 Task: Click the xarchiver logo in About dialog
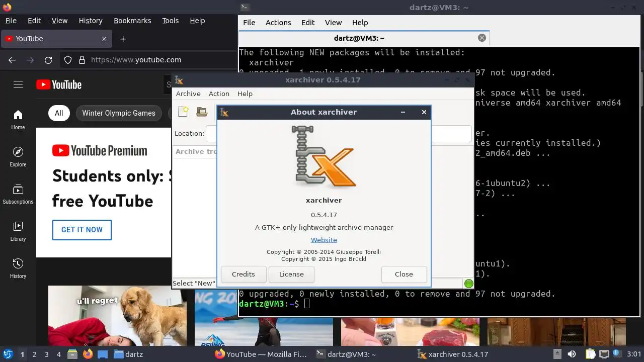(324, 157)
